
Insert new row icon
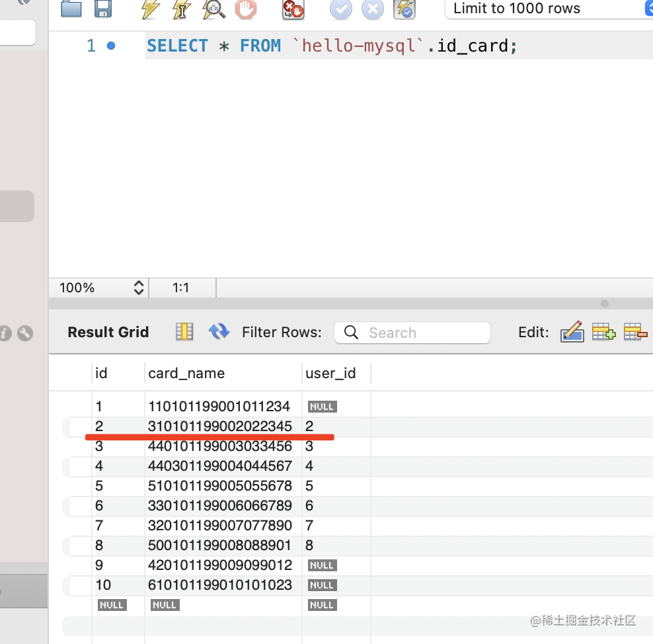pyautogui.click(x=603, y=331)
